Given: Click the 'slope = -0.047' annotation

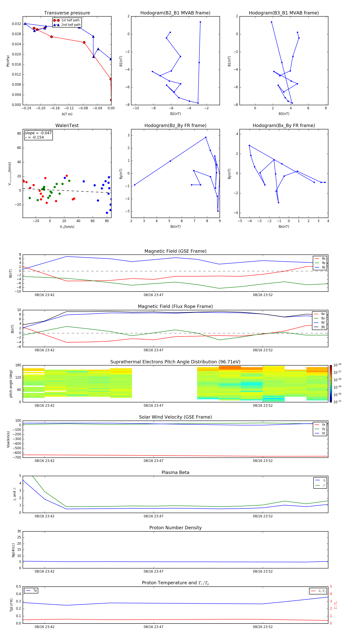Looking at the screenshot, I should [38, 133].
